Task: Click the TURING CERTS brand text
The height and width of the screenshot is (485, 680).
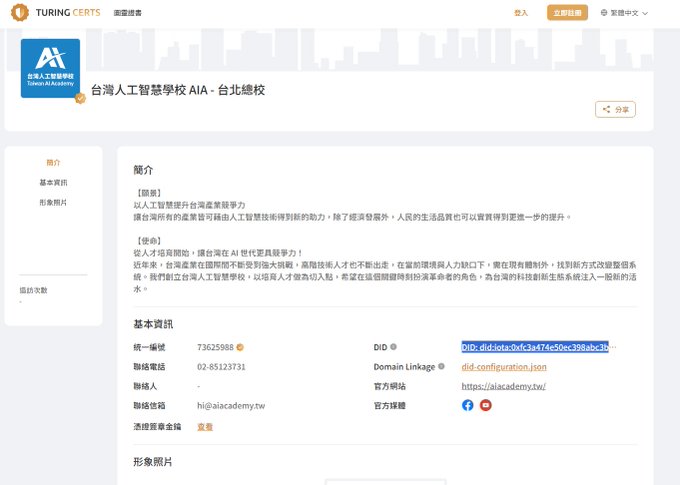Action: tap(68, 13)
